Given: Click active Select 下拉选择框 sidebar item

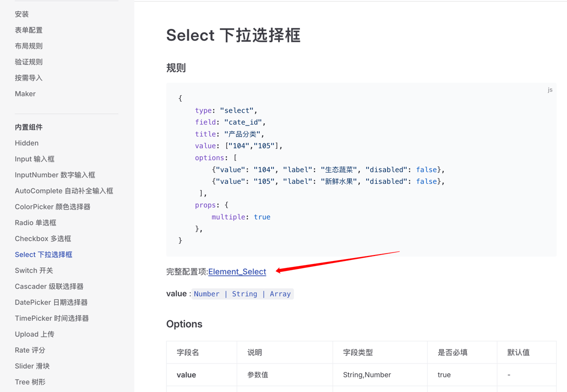Looking at the screenshot, I should point(43,255).
